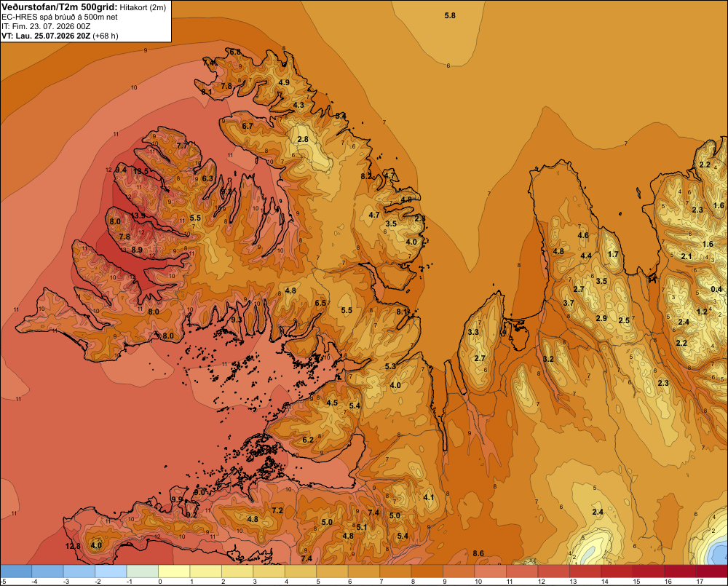728x586 pixels.
Task: Click the legend label -5
Action: coord(4,582)
